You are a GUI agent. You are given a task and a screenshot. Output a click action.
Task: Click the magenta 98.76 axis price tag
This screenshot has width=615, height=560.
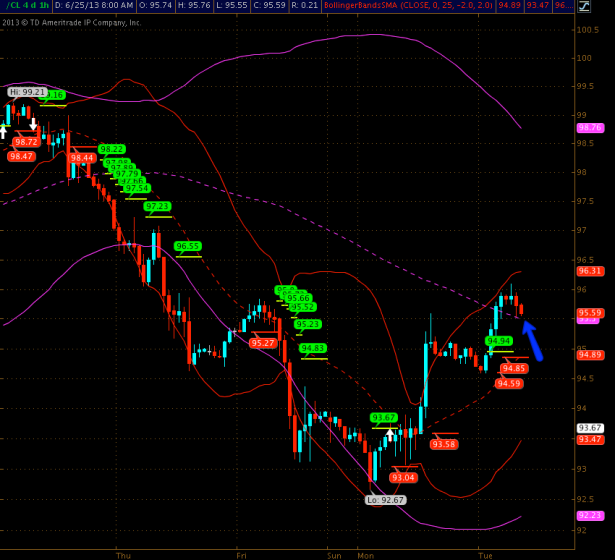pyautogui.click(x=590, y=128)
